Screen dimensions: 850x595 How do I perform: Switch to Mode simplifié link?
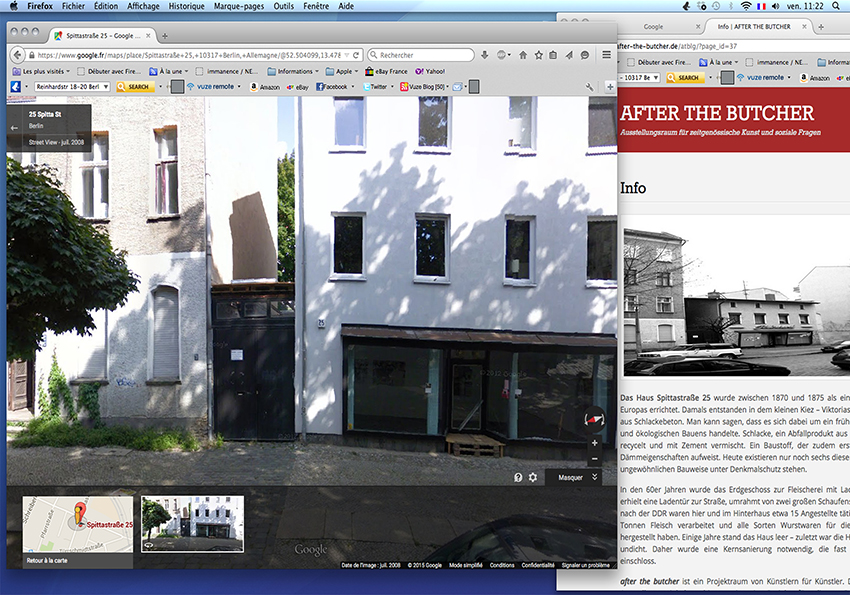466,565
